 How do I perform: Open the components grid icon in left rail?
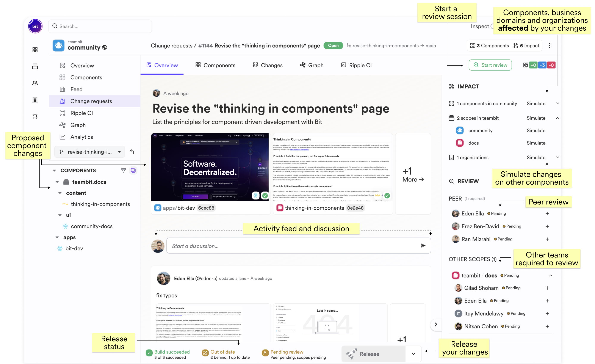(35, 50)
